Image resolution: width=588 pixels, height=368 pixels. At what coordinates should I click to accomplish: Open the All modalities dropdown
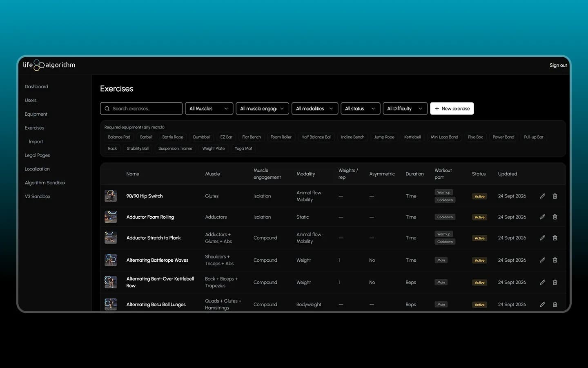[315, 108]
